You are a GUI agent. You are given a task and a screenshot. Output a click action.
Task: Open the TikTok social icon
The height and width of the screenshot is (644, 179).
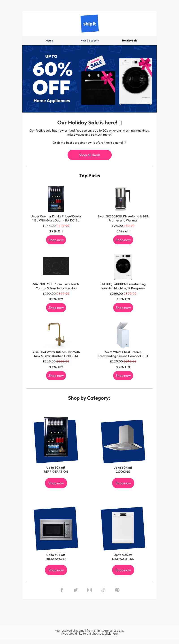tap(103, 590)
